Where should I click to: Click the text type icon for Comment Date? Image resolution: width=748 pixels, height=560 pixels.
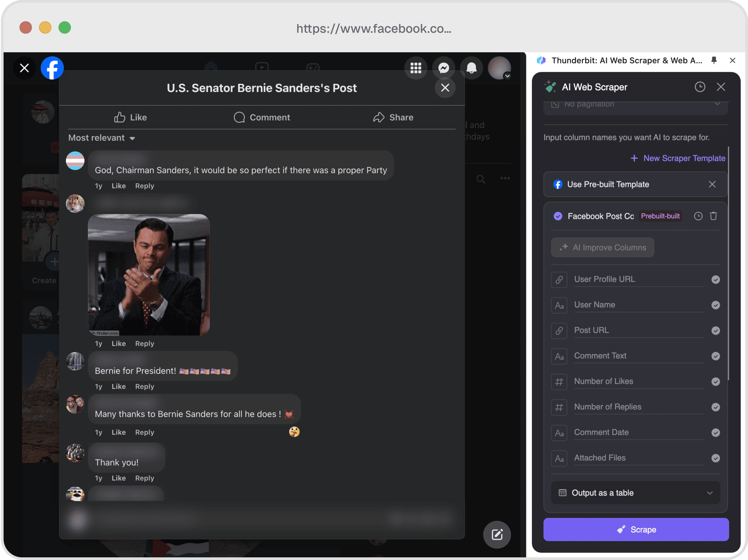559,433
